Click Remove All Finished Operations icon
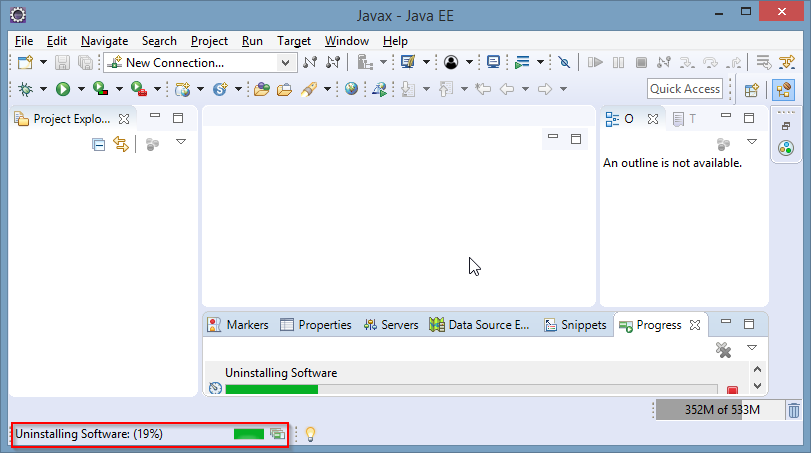 tap(723, 350)
